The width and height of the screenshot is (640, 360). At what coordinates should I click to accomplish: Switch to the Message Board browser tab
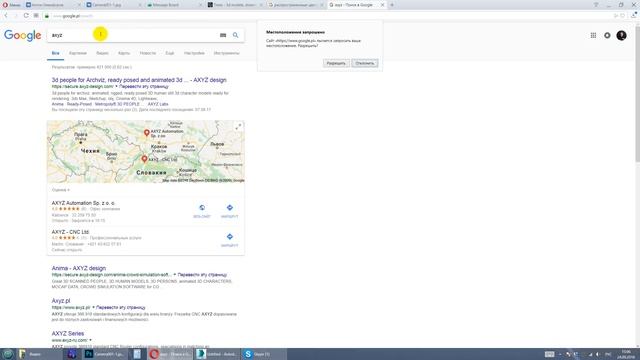[x=173, y=5]
